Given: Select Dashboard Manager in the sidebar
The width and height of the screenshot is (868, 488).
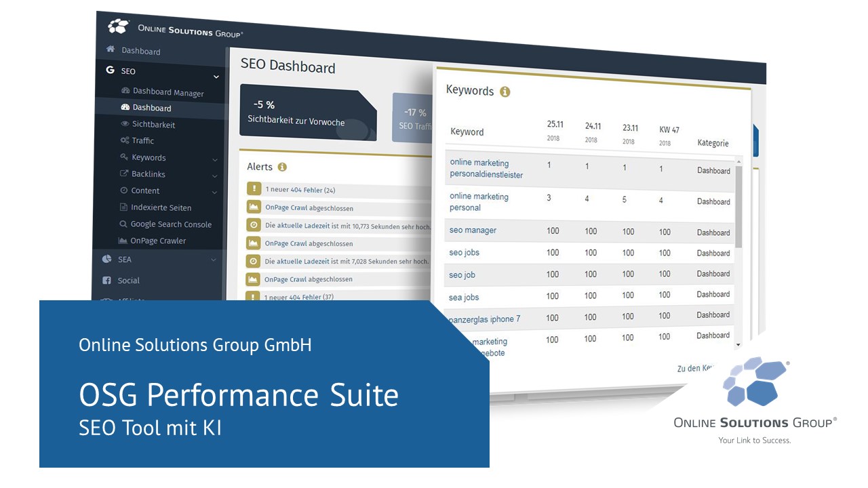Looking at the screenshot, I should coord(168,92).
